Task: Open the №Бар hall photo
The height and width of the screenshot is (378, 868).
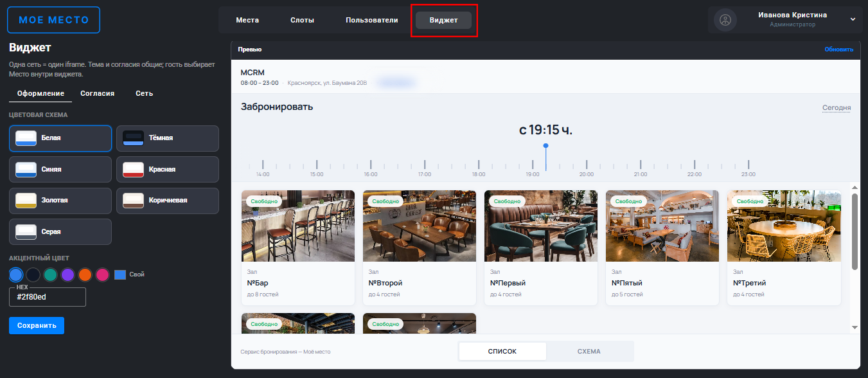Action: pyautogui.click(x=298, y=226)
